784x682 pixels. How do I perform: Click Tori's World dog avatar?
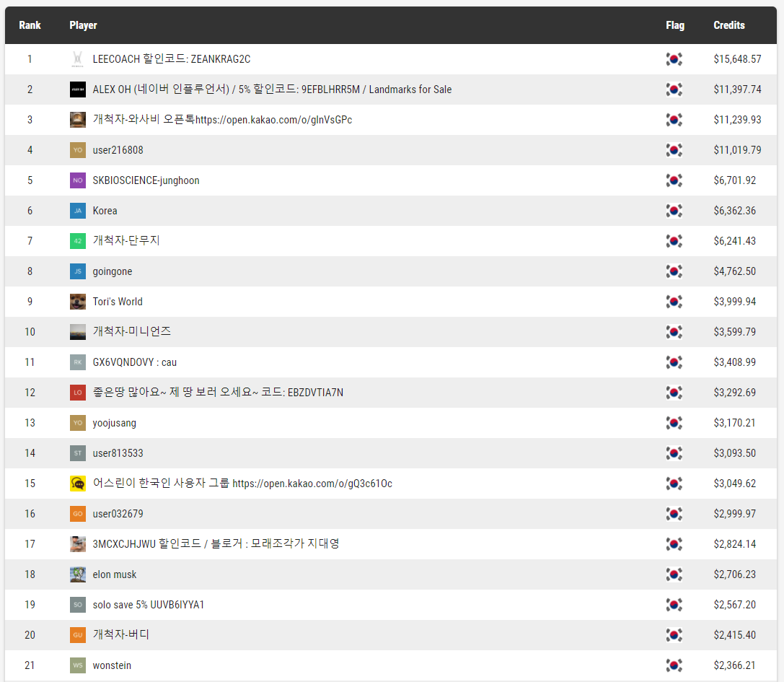coord(77,302)
